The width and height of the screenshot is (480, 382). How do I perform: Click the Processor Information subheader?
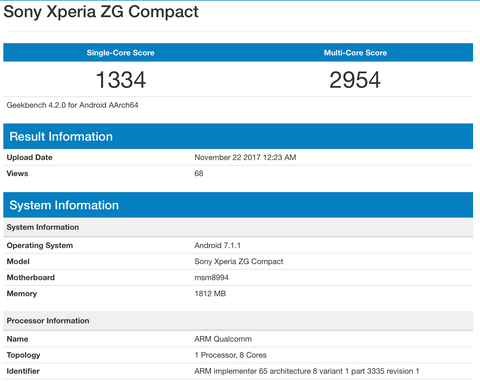(238, 321)
